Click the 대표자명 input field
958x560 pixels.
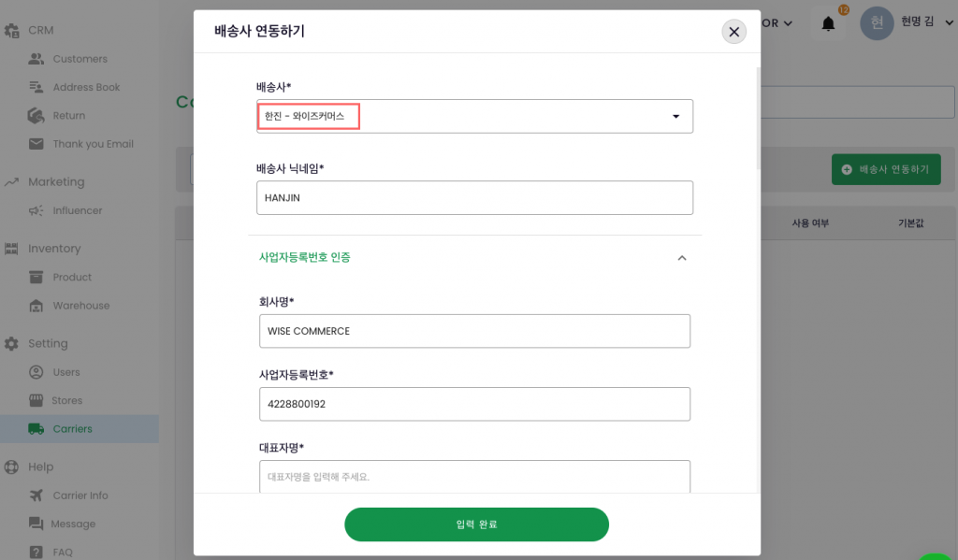pyautogui.click(x=474, y=476)
